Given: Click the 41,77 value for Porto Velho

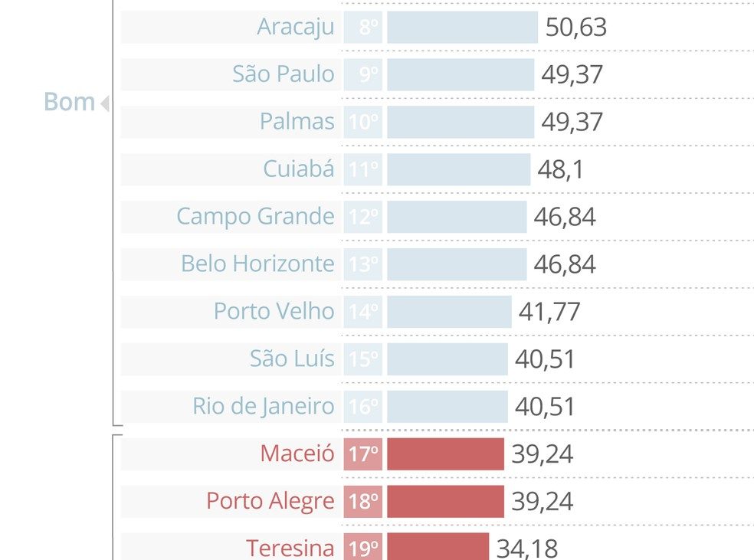Looking at the screenshot, I should coord(549,312).
